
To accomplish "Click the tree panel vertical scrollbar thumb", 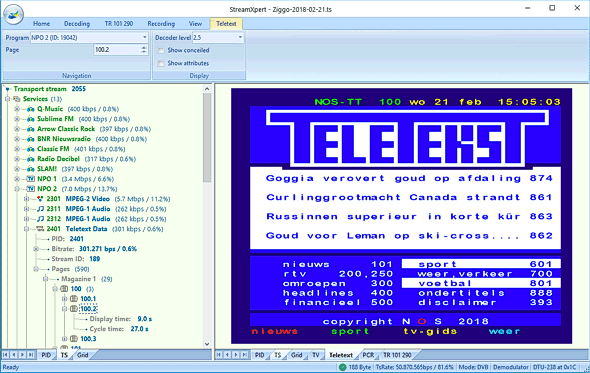I will click(x=207, y=137).
